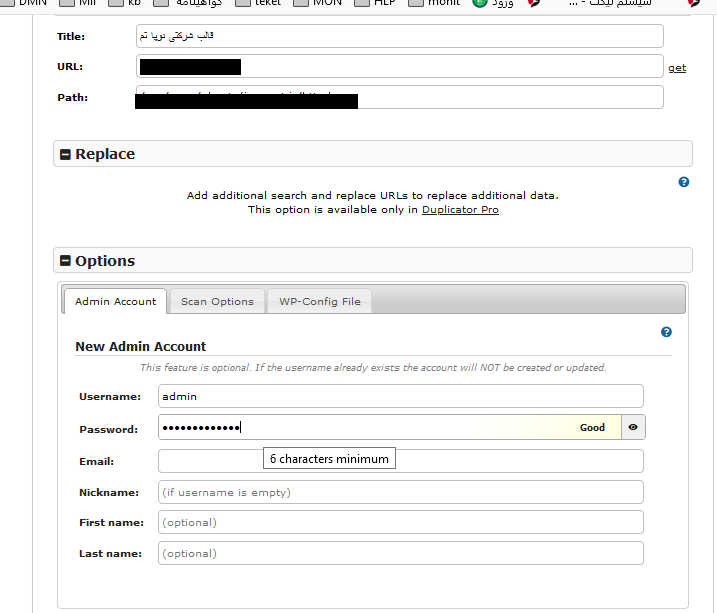Image resolution: width=717 pixels, height=613 pixels.
Task: Open help icon for New Admin Account
Action: [667, 332]
